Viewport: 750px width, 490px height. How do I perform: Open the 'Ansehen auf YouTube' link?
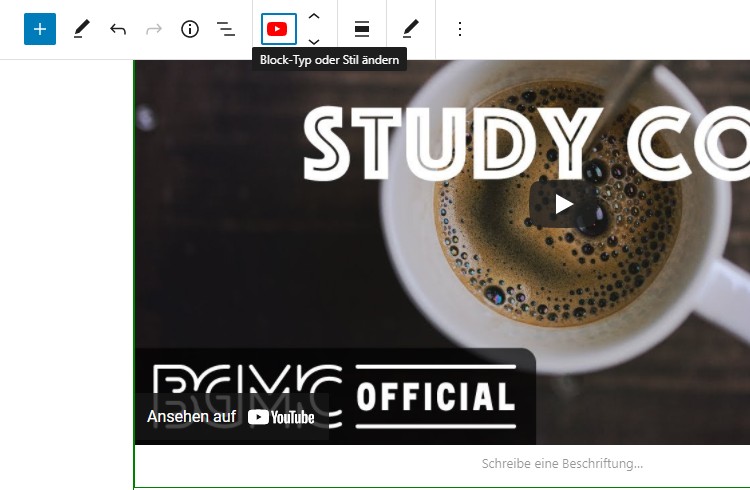pyautogui.click(x=231, y=417)
